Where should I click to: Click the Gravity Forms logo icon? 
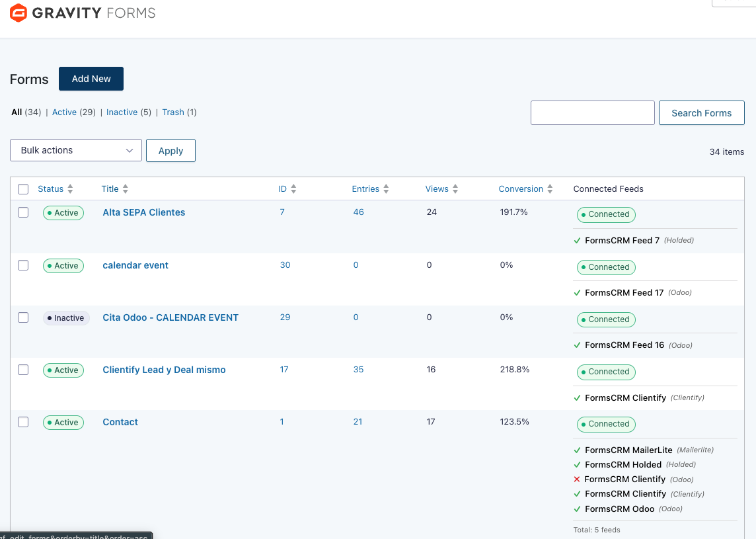pos(19,13)
